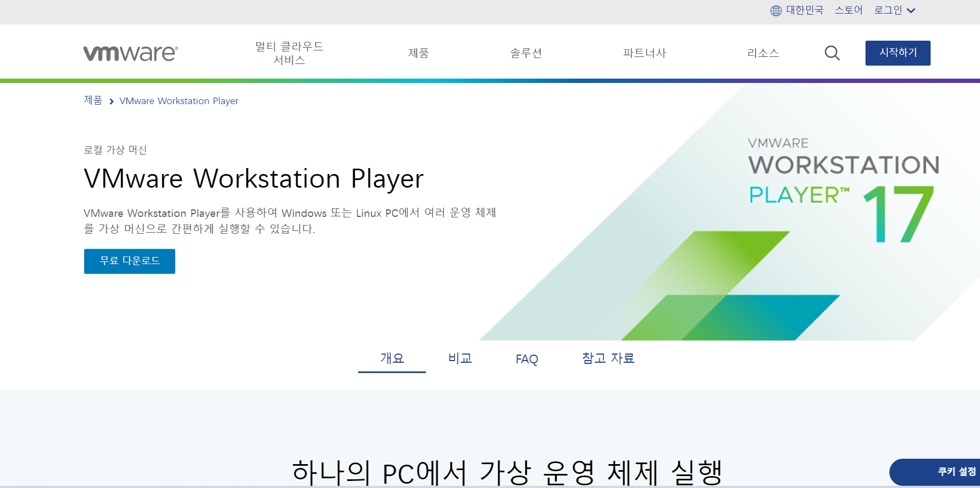The width and height of the screenshot is (980, 488).
Task: Click the globe region icon
Action: pyautogui.click(x=776, y=10)
